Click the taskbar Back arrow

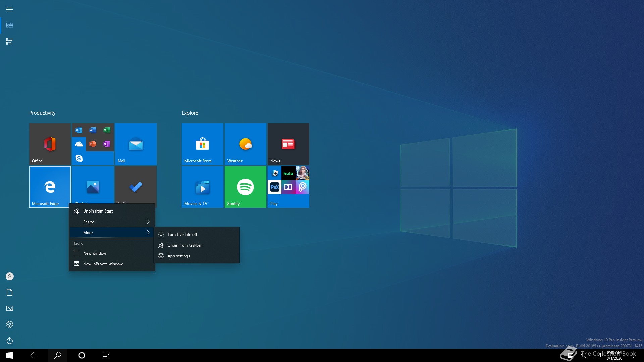pos(34,355)
